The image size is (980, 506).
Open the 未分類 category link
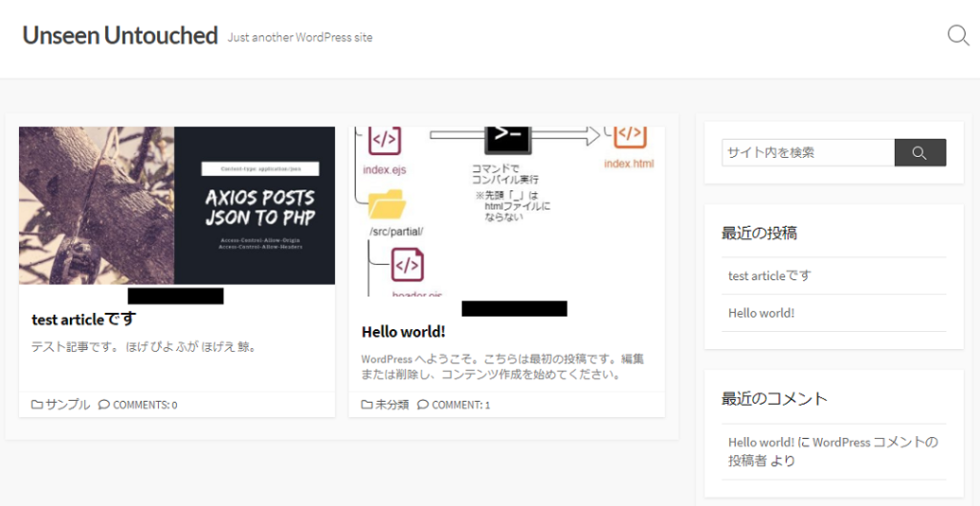tap(391, 405)
